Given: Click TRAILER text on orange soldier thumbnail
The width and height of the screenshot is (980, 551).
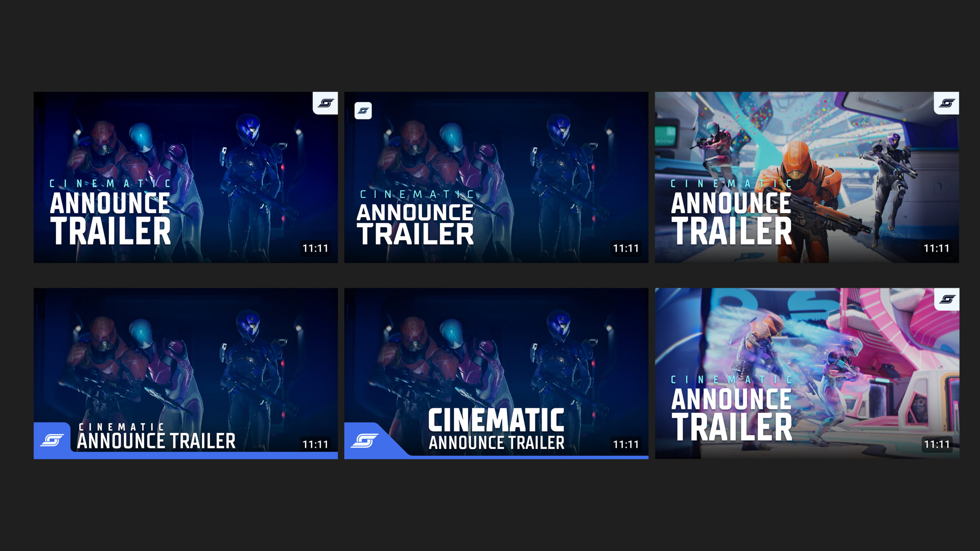Looking at the screenshot, I should click(731, 231).
